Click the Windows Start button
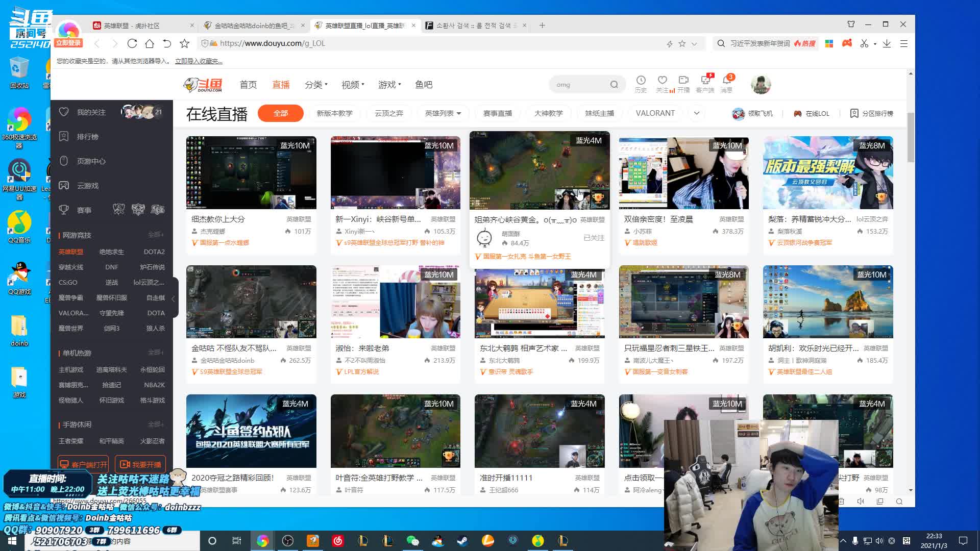This screenshot has height=551, width=980. click(x=12, y=541)
